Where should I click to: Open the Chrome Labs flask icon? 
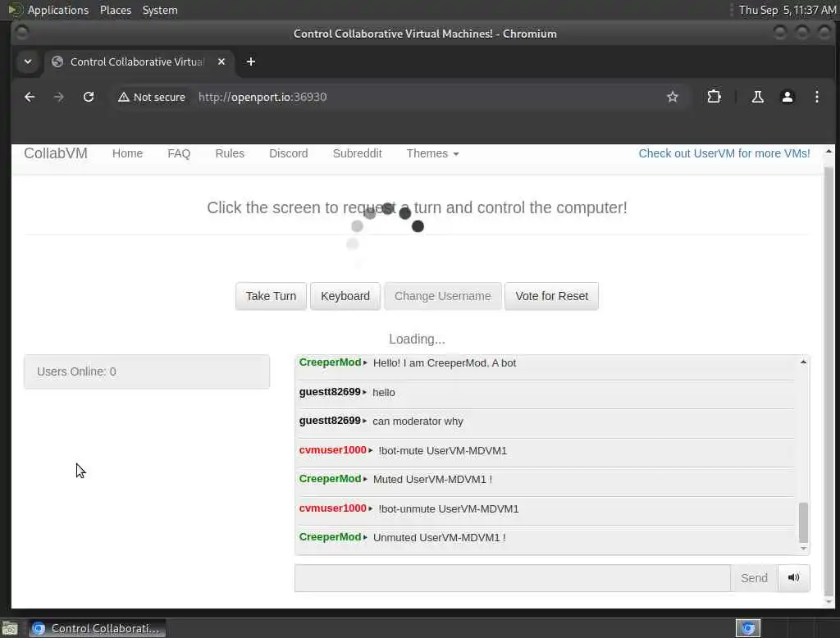pyautogui.click(x=757, y=97)
